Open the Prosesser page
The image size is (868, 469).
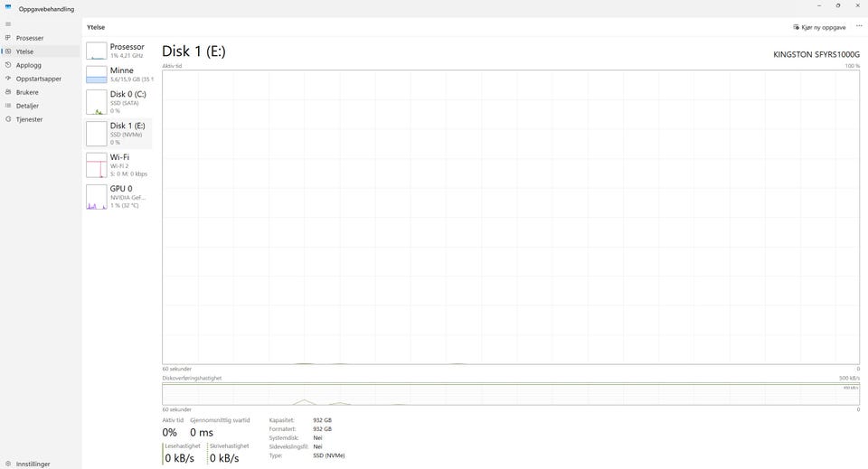30,38
